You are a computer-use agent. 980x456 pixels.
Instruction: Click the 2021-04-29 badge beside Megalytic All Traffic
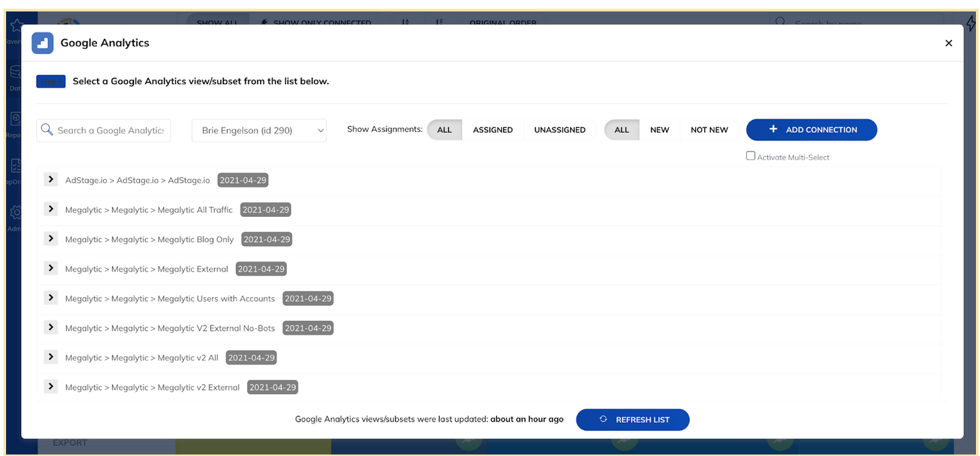pyautogui.click(x=266, y=210)
